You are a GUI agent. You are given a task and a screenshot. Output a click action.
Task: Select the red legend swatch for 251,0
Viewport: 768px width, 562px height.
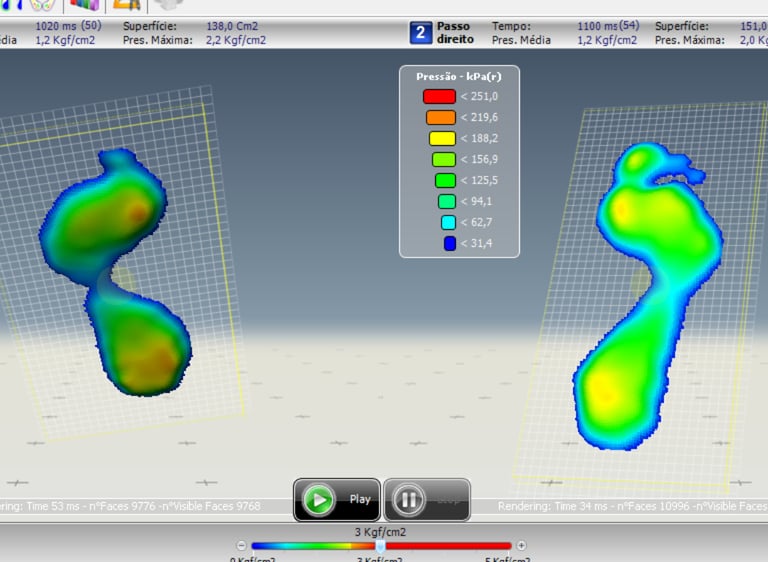[x=439, y=97]
